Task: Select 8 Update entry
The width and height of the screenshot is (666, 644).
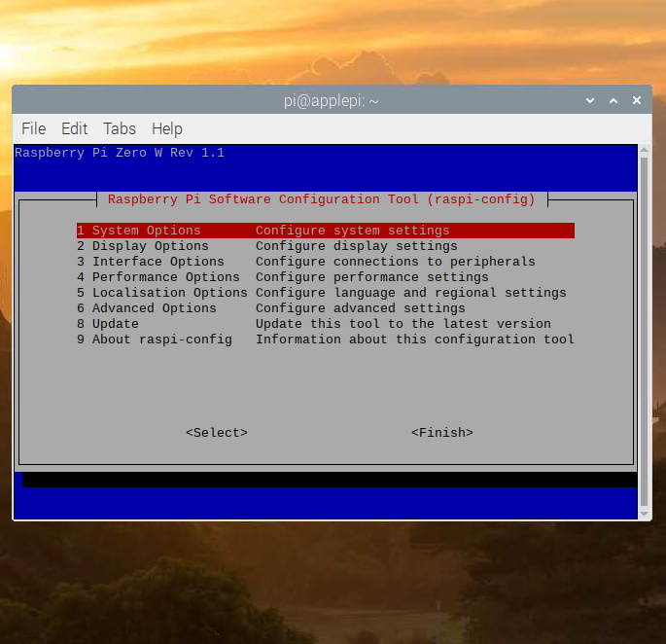Action: pyautogui.click(x=326, y=324)
